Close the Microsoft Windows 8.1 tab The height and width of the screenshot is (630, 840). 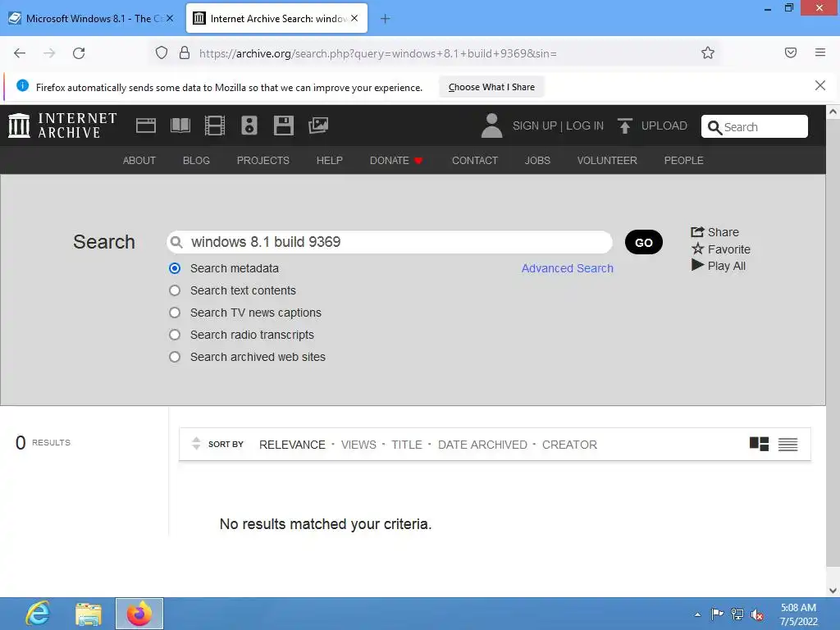click(170, 18)
